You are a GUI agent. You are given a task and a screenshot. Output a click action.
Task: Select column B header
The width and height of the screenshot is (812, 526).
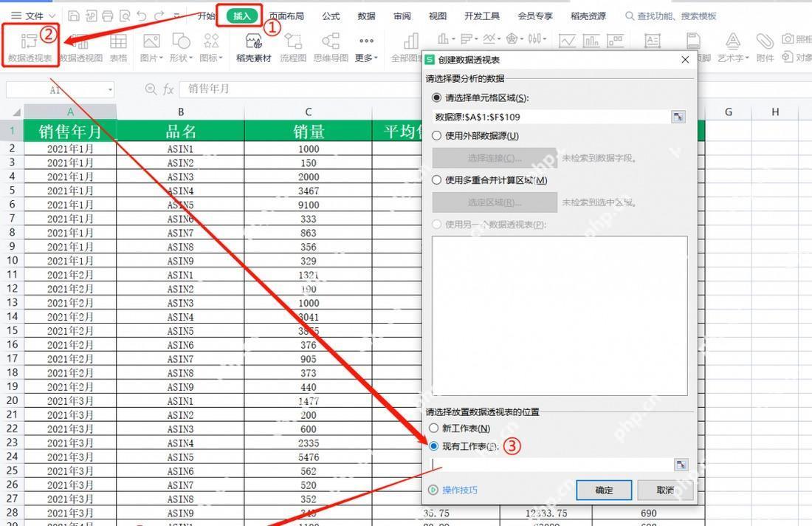pos(180,112)
